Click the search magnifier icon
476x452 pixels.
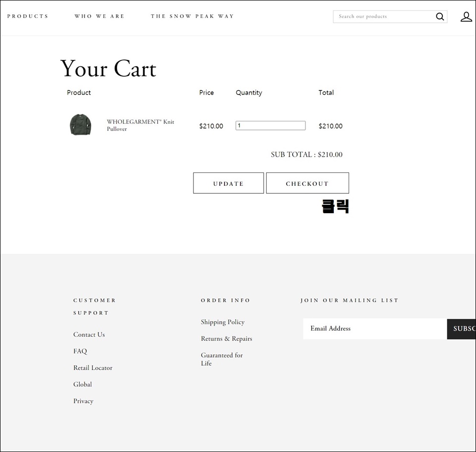440,16
